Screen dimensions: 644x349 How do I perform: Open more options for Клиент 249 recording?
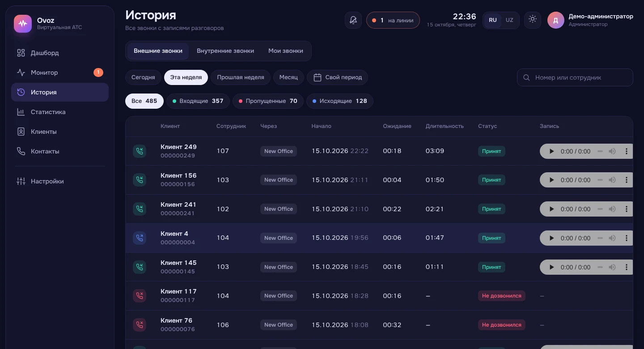pyautogui.click(x=627, y=151)
